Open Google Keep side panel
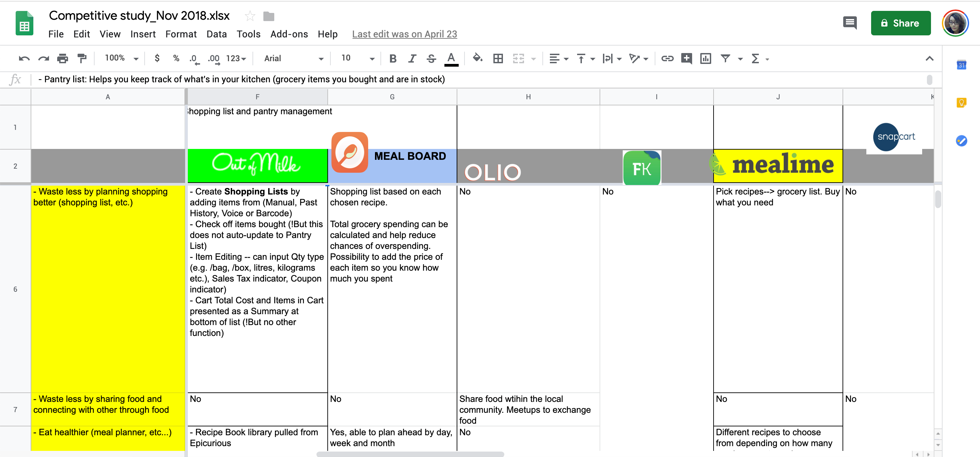Image resolution: width=980 pixels, height=457 pixels. [x=961, y=103]
